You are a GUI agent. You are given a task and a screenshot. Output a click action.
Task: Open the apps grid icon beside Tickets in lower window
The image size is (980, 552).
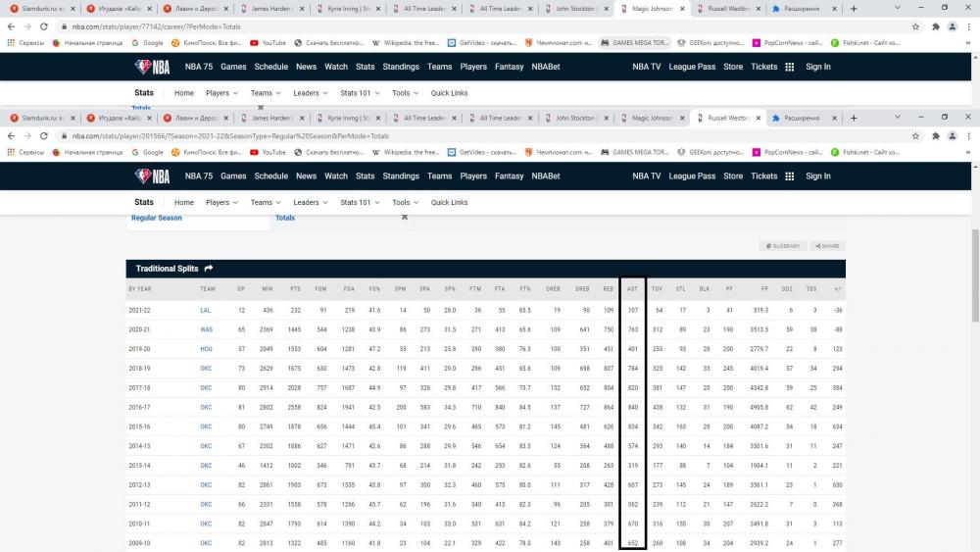pos(789,176)
